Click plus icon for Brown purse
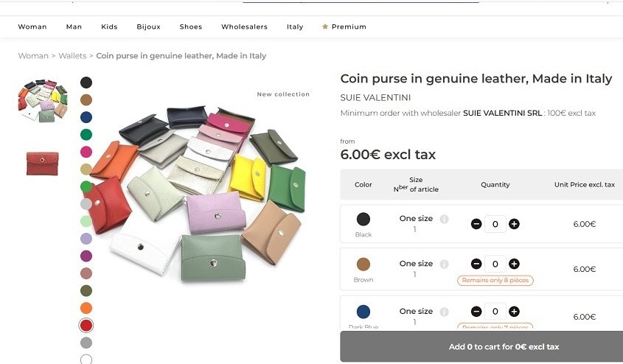 click(514, 264)
